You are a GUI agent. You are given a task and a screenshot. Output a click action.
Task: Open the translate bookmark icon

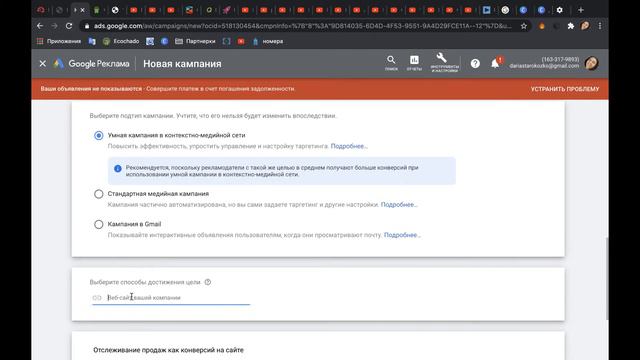coord(92,41)
